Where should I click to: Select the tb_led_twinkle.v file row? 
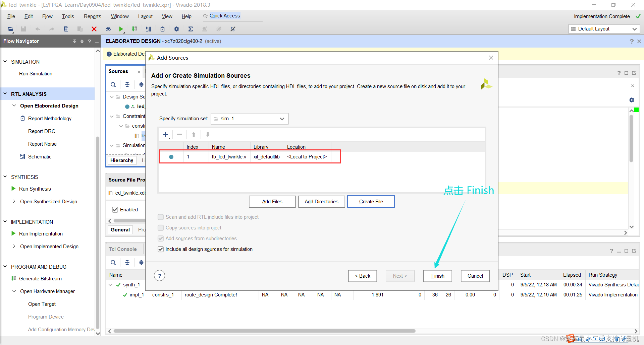(x=229, y=157)
